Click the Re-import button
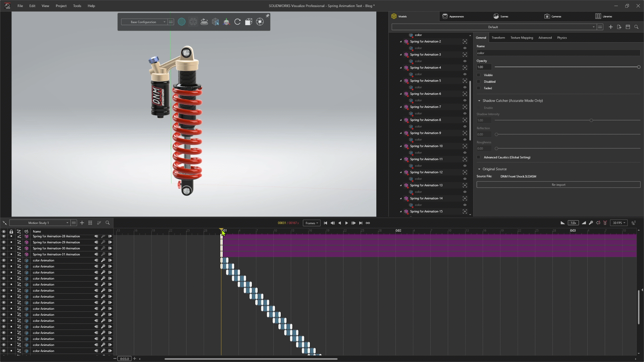644x362 pixels. click(558, 185)
